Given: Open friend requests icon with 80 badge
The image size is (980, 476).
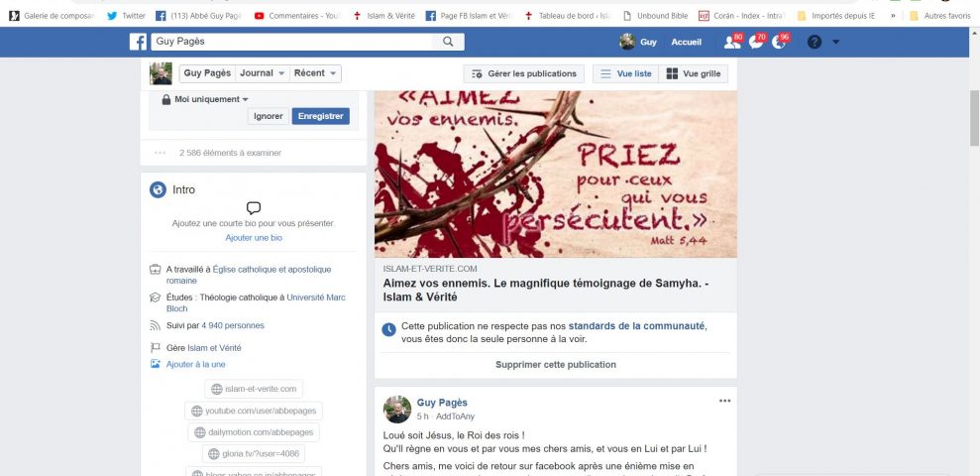Looking at the screenshot, I should point(731,42).
